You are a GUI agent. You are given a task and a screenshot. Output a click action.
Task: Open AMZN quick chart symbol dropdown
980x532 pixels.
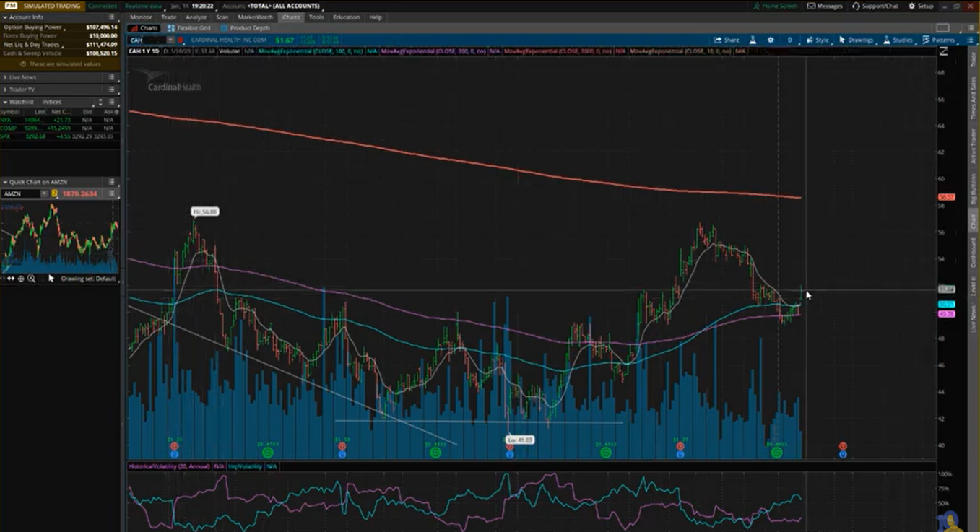point(44,193)
